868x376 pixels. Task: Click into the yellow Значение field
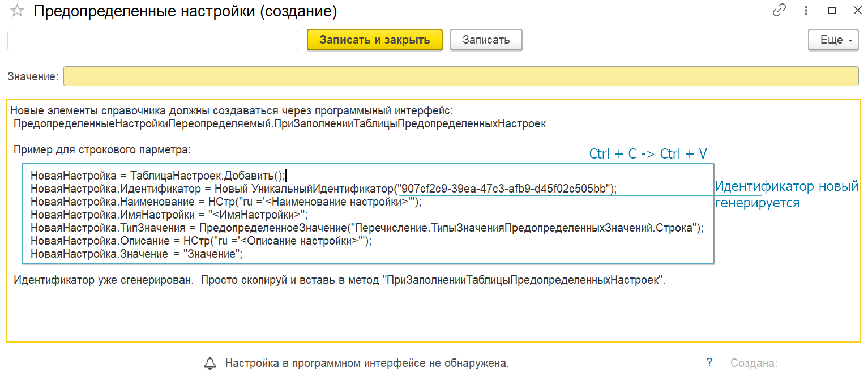pos(460,76)
